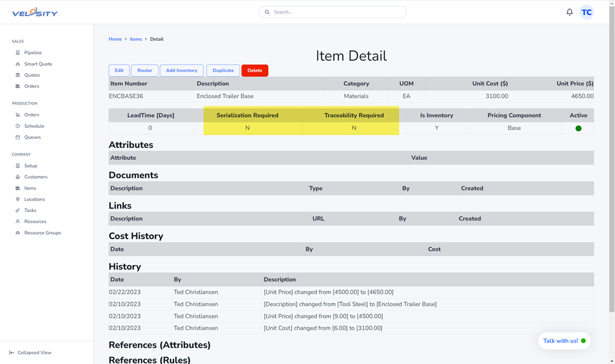
Task: Click the Locations pin icon
Action: point(18,199)
